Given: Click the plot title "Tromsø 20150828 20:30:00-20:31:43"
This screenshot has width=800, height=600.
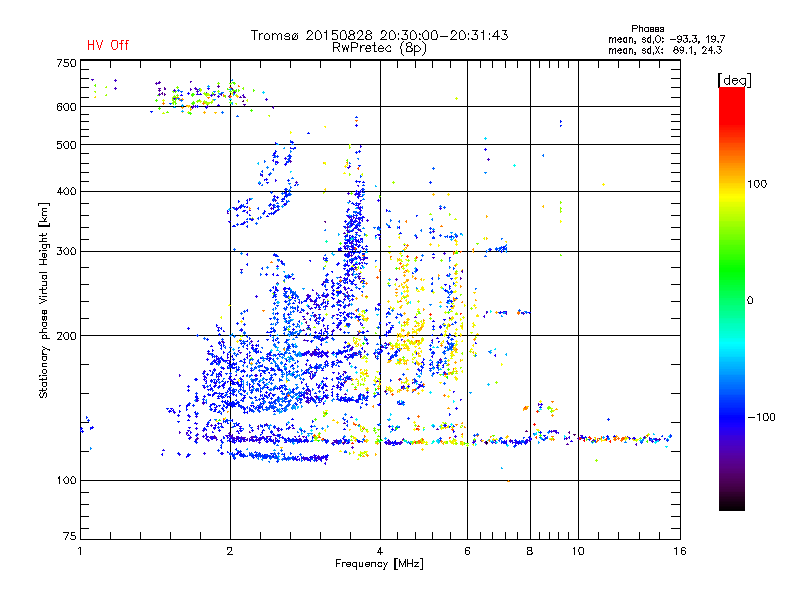Looking at the screenshot, I should 380,35.
